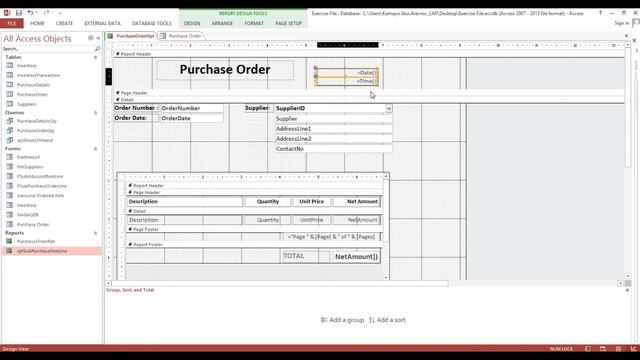This screenshot has width=640, height=360.
Task: Select the Purchase Order title label
Action: pyautogui.click(x=225, y=70)
